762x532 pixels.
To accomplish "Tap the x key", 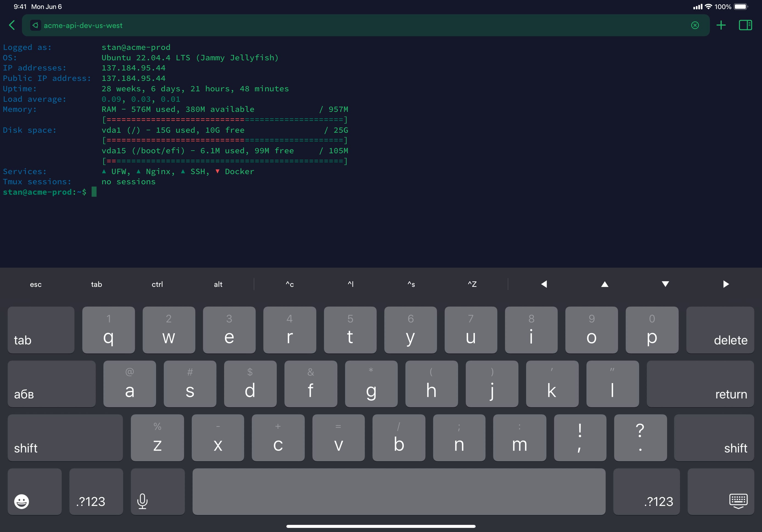I will click(218, 438).
